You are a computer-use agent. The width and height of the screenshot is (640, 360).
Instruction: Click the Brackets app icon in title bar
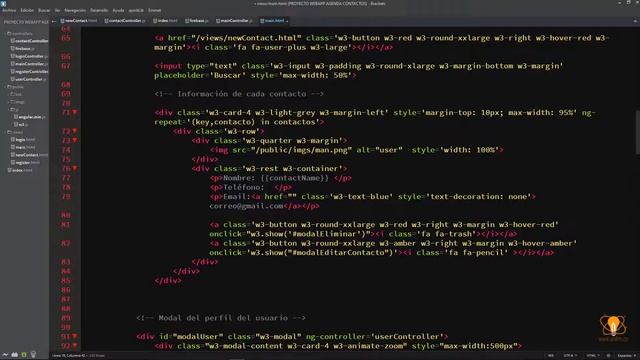click(4, 3)
